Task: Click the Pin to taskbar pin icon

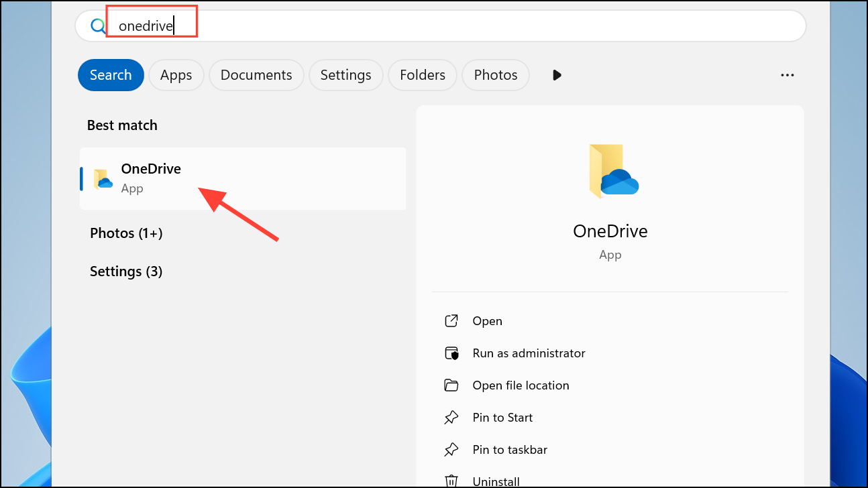Action: tap(451, 450)
